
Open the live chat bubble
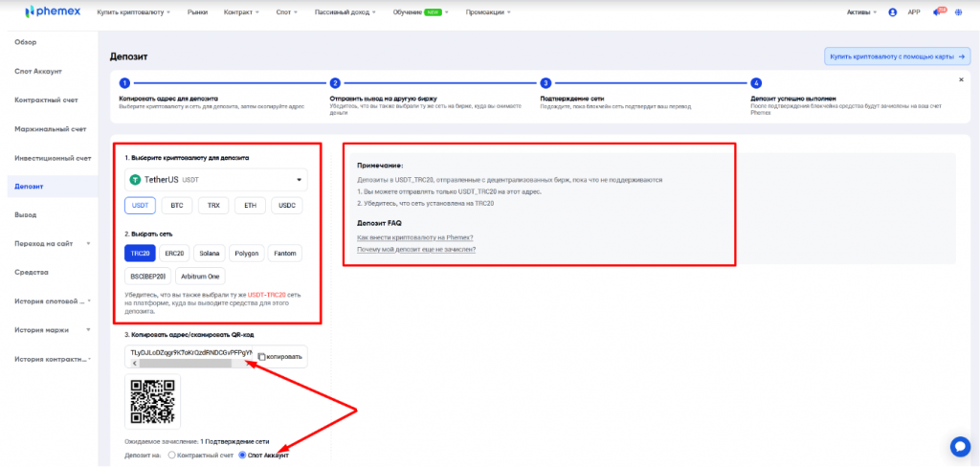959,446
